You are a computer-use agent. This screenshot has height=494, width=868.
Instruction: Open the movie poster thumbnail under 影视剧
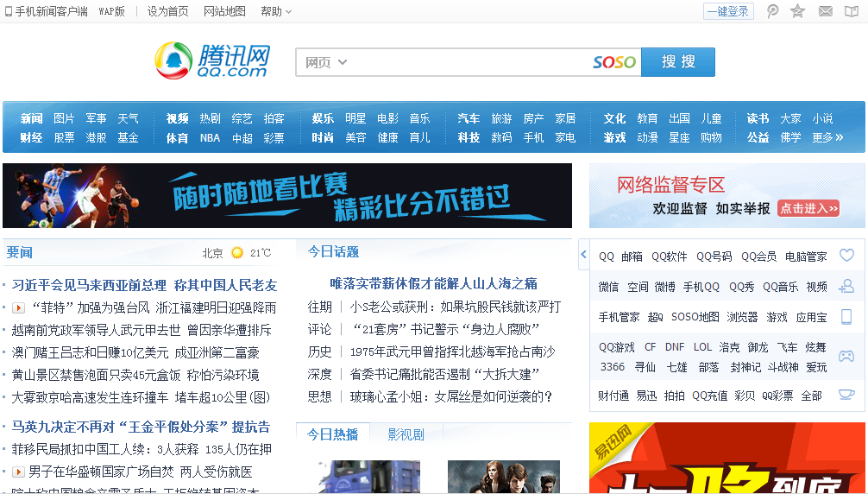(x=503, y=477)
